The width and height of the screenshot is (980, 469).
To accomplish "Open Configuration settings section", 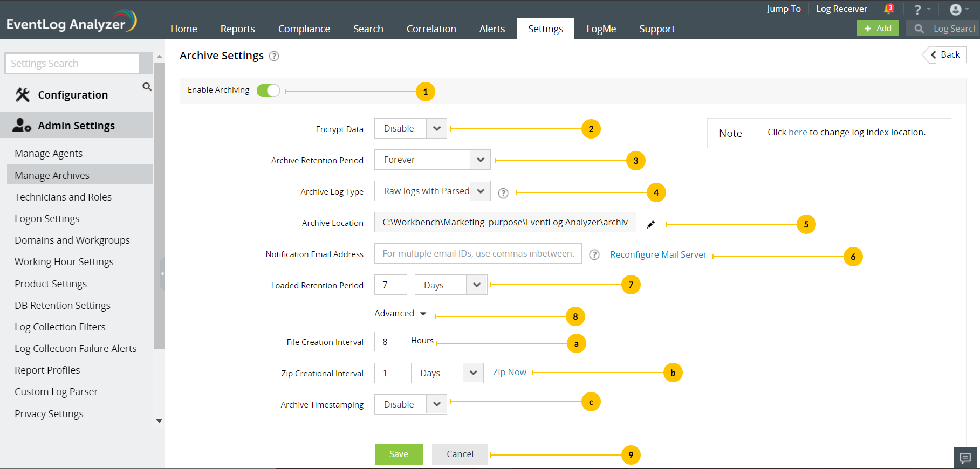I will 73,95.
